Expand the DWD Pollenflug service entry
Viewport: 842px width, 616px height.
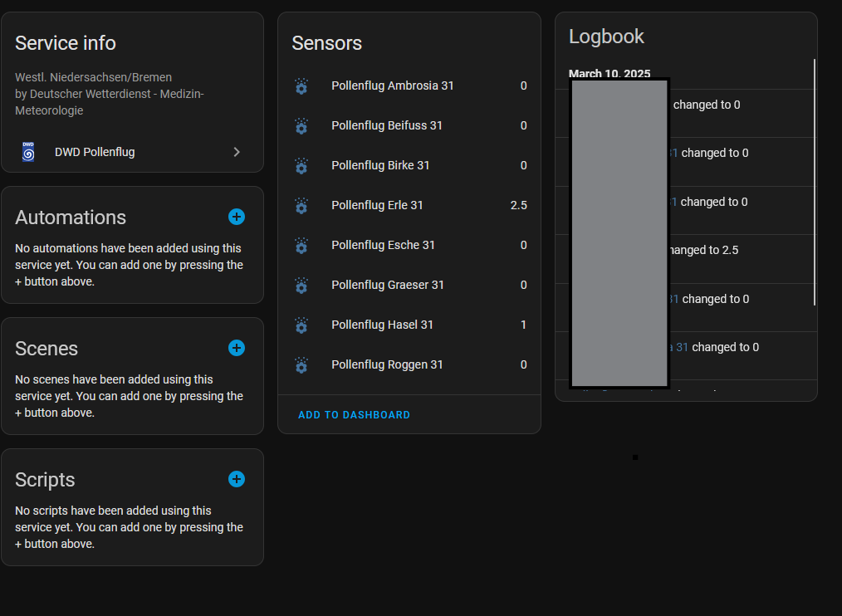236,152
